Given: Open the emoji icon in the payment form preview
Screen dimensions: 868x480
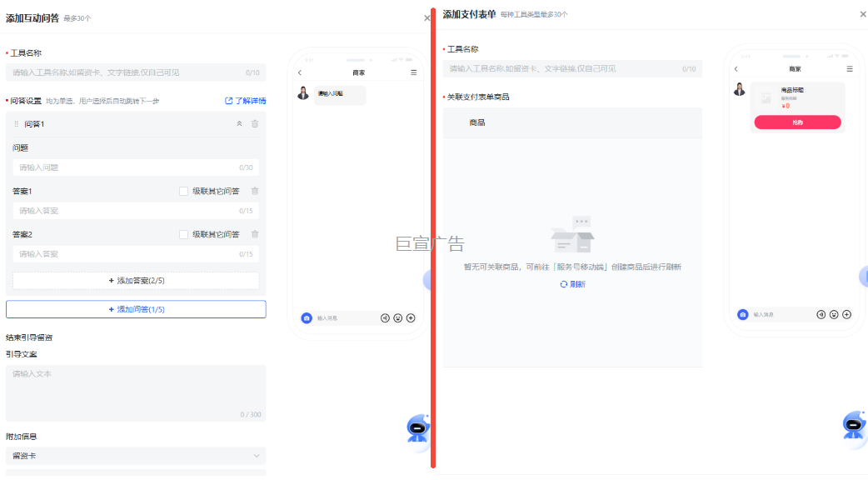Looking at the screenshot, I should [x=833, y=314].
